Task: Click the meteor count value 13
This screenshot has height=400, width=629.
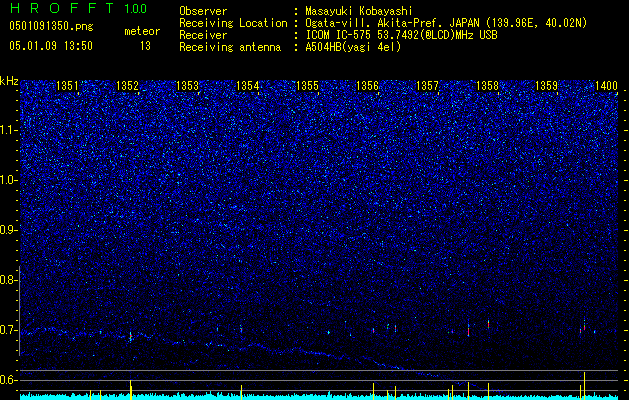Action: coord(145,46)
